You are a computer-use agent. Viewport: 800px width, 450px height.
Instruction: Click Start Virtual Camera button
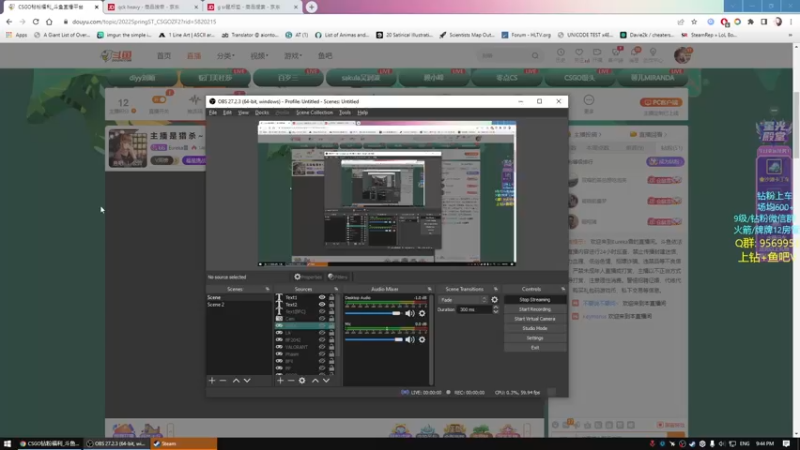[535, 319]
